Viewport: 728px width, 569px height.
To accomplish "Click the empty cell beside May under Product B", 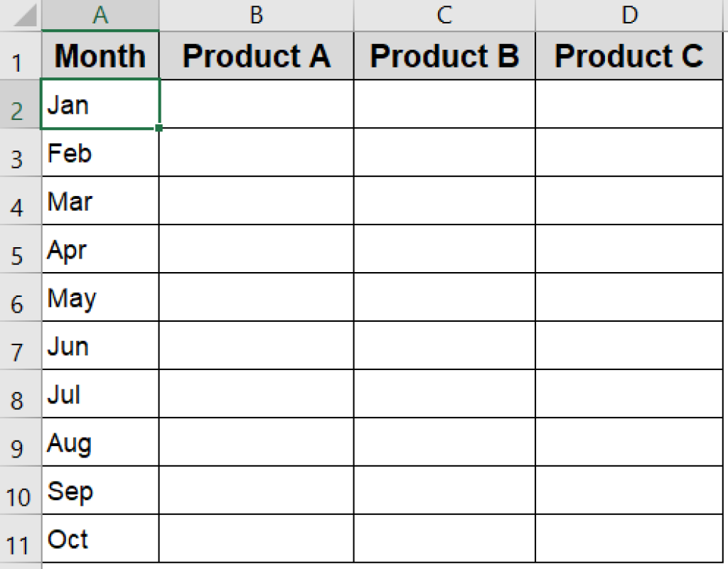I will click(444, 298).
